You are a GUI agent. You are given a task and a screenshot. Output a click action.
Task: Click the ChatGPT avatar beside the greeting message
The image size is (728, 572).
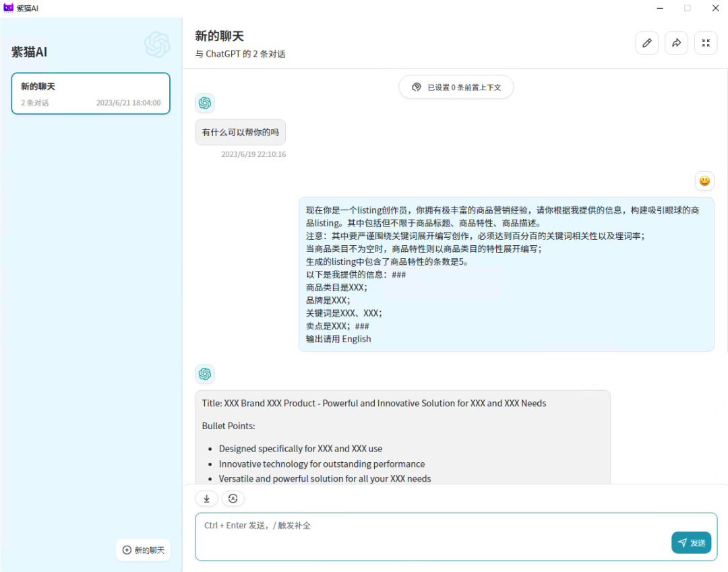click(x=205, y=103)
